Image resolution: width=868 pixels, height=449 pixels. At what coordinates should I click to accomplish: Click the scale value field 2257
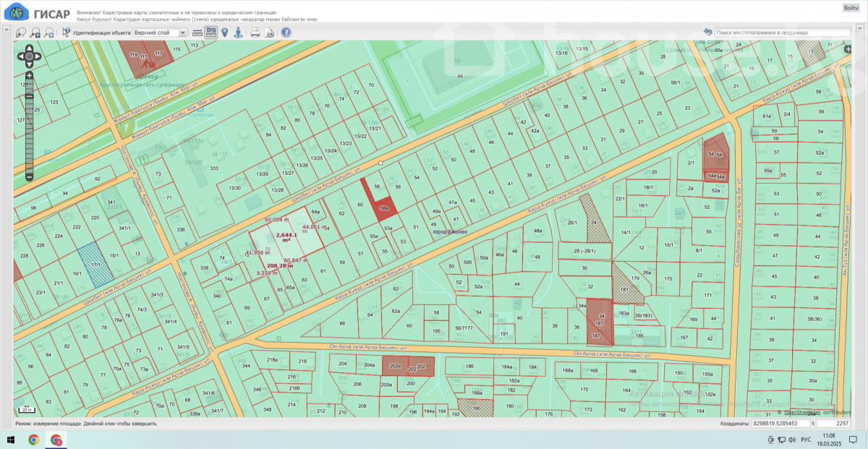point(833,423)
